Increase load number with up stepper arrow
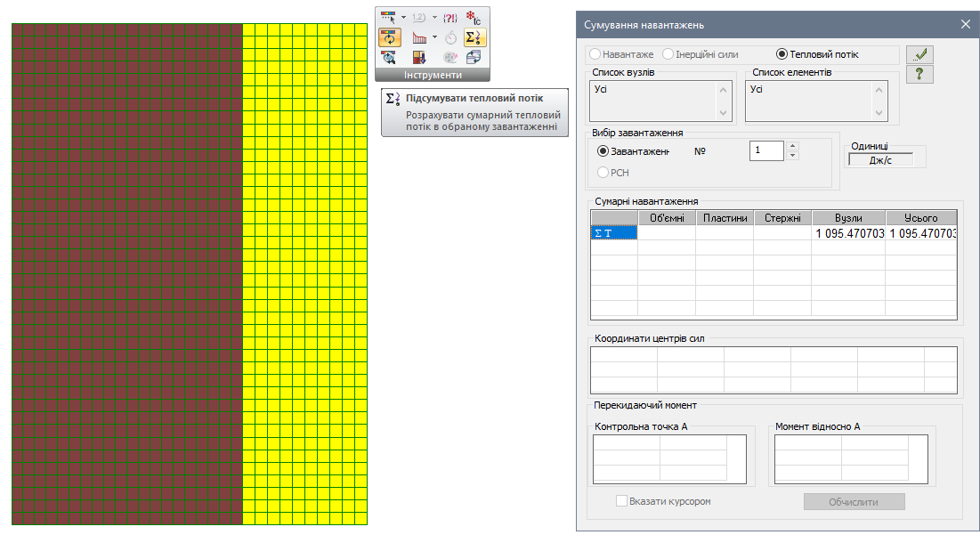The width and height of the screenshot is (980, 543). (x=792, y=146)
